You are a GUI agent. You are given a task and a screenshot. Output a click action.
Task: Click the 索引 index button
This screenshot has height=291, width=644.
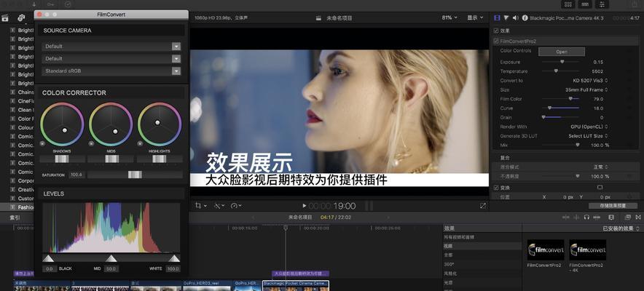click(x=15, y=218)
